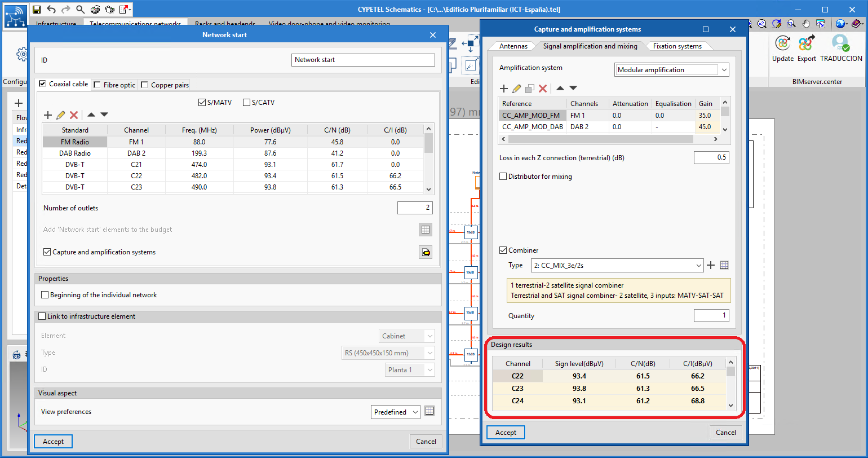Open the Element dropdown showing Cabinet
Image resolution: width=868 pixels, height=458 pixels.
pyautogui.click(x=407, y=336)
